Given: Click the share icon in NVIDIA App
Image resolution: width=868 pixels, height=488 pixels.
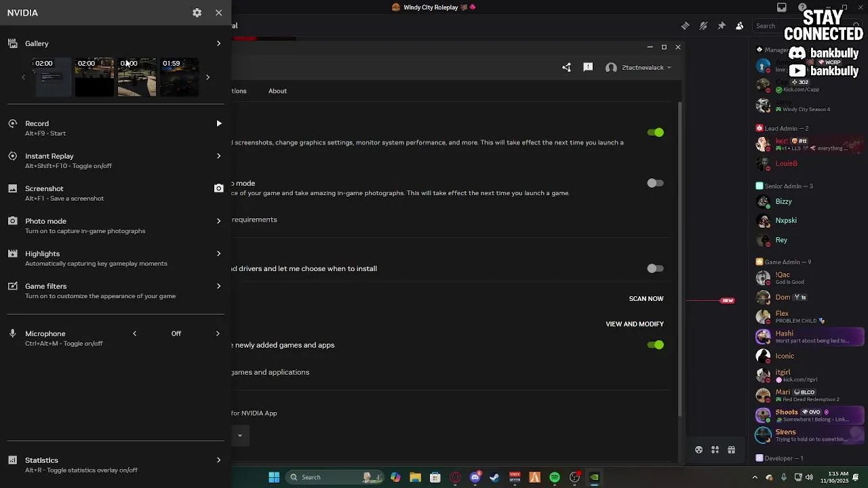Looking at the screenshot, I should coord(566,67).
